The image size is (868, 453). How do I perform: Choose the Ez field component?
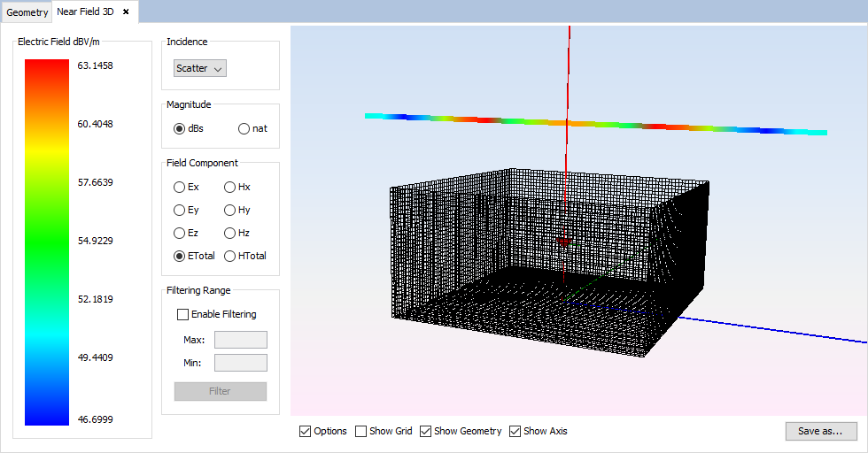[180, 233]
